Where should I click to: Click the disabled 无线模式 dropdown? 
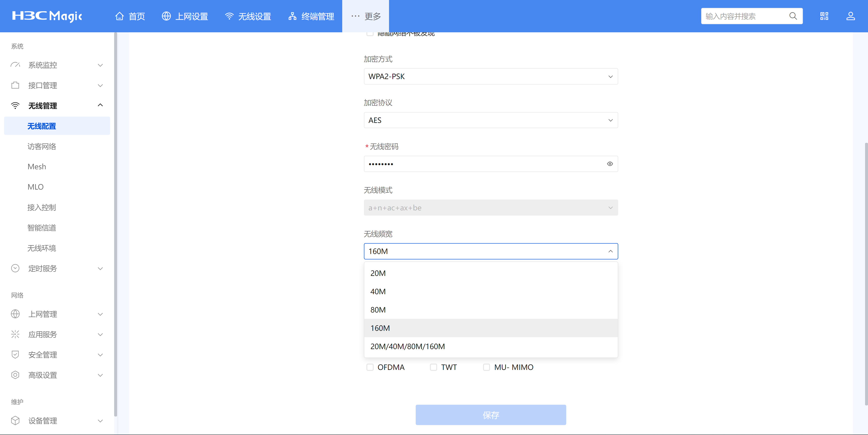491,208
